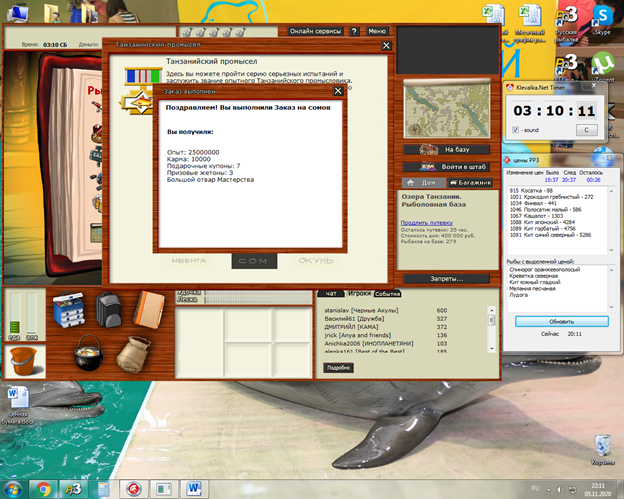Switch to the чат tab

(x=330, y=293)
